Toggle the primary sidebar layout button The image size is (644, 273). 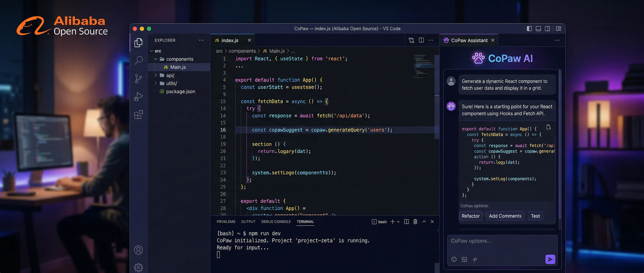(x=529, y=29)
